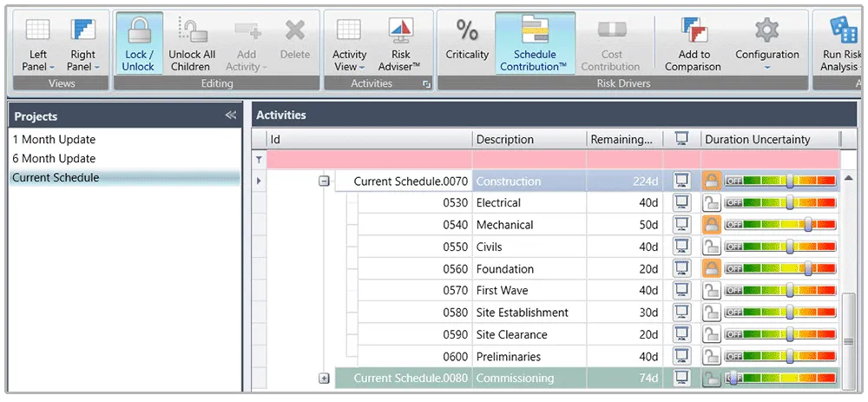This screenshot has width=868, height=402.
Task: Click the Electrical duration uncertainty slider
Action: [780, 202]
